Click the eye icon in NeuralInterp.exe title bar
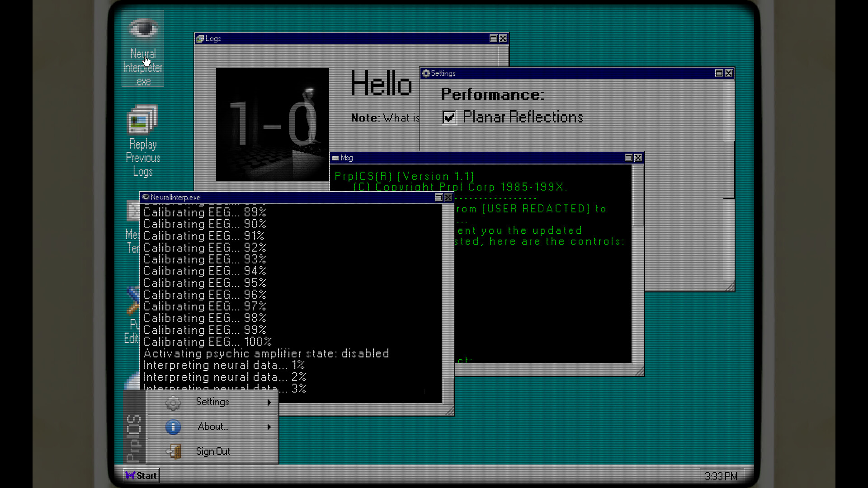This screenshot has height=488, width=868. point(146,197)
